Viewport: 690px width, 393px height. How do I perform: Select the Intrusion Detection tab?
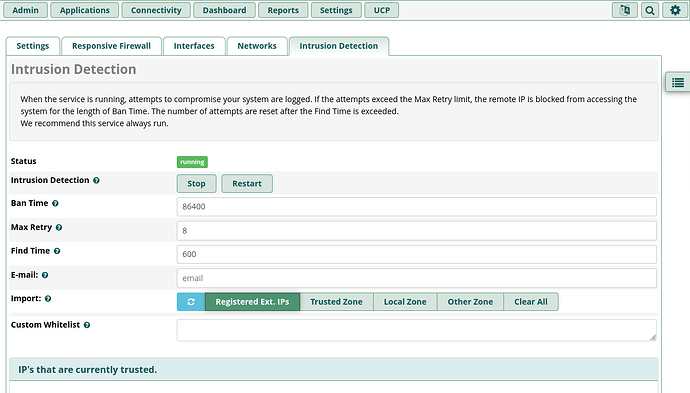pyautogui.click(x=338, y=46)
